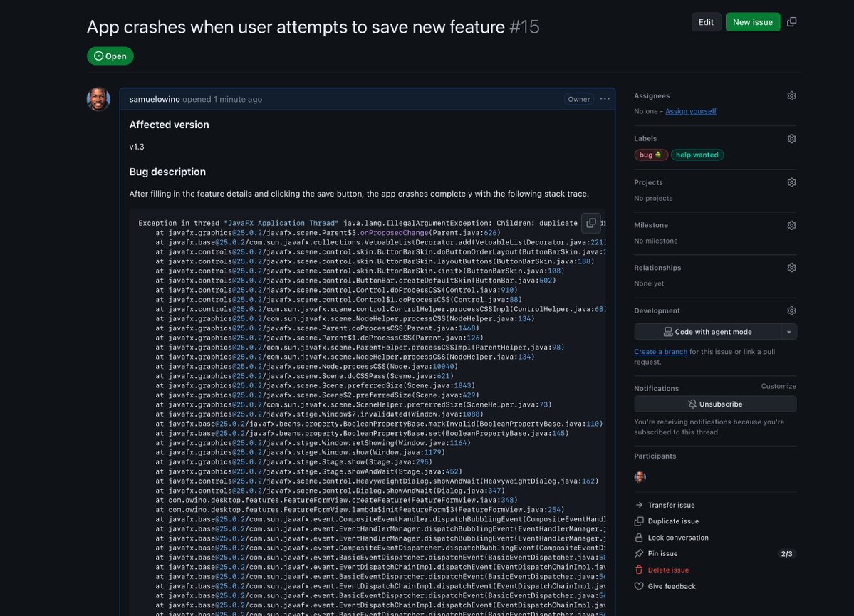The image size is (854, 616).
Task: Delete this issue
Action: (662, 570)
